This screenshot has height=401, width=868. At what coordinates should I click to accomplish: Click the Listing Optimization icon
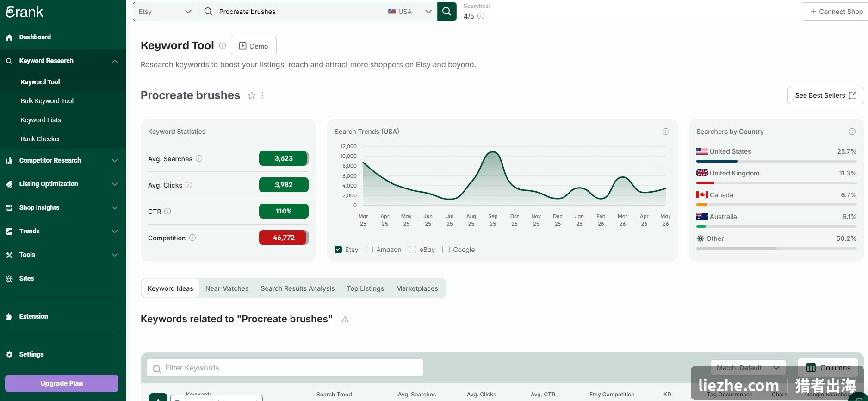[9, 184]
